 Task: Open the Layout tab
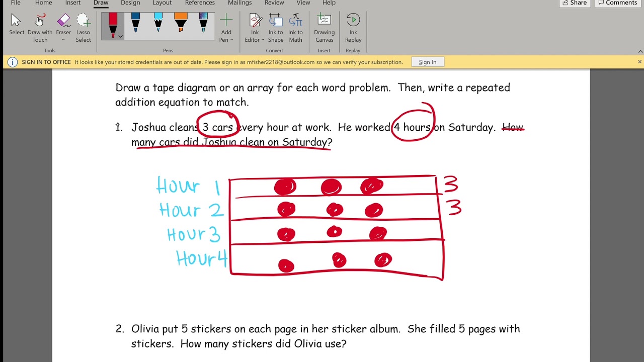pyautogui.click(x=162, y=3)
